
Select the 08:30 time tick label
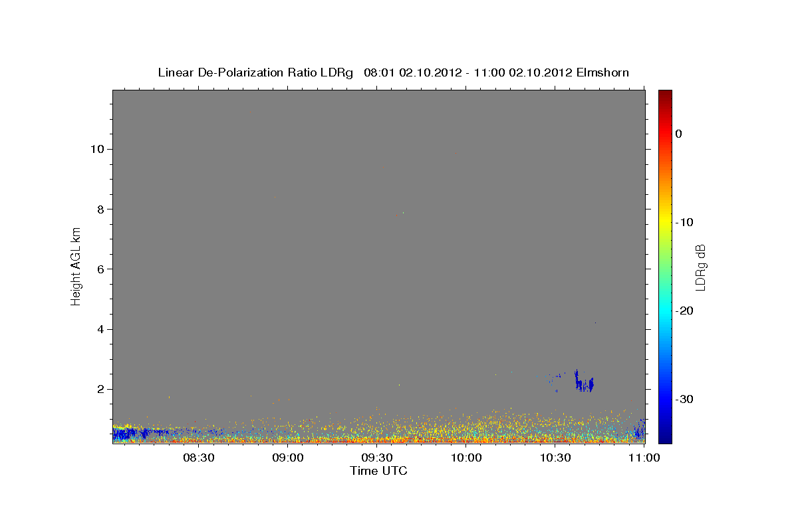click(198, 458)
